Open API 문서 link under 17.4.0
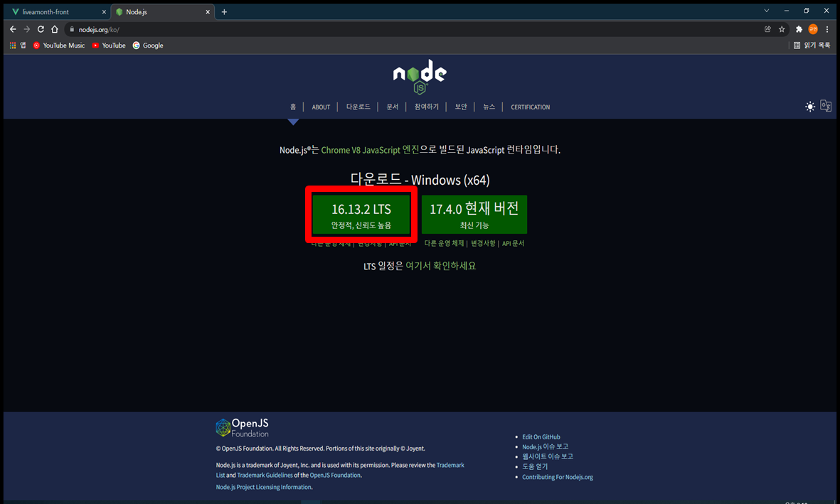The image size is (840, 504). click(514, 243)
